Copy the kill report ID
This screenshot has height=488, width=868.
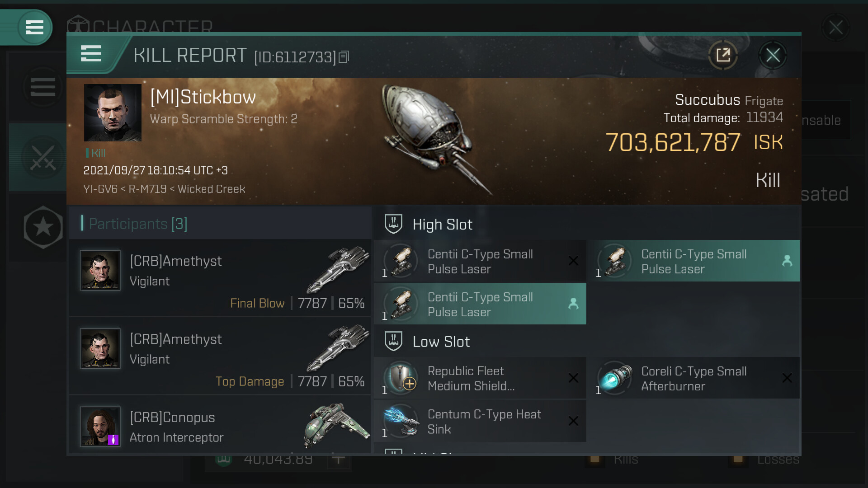tap(344, 57)
